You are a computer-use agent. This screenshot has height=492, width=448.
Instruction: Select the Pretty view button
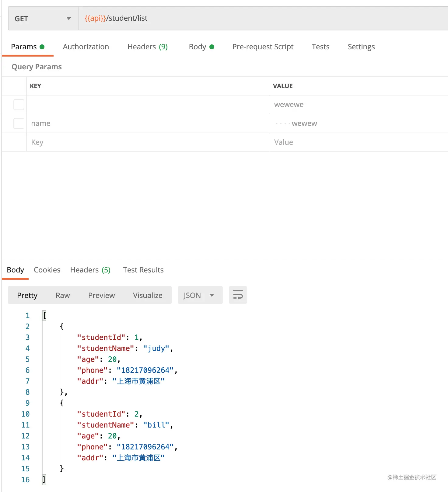[27, 295]
